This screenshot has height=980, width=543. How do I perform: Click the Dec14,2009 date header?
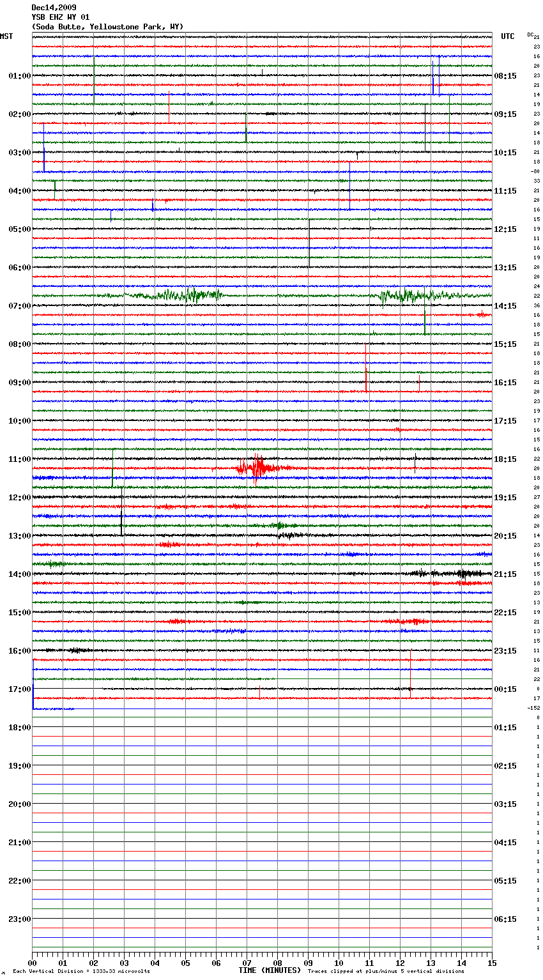(54, 8)
